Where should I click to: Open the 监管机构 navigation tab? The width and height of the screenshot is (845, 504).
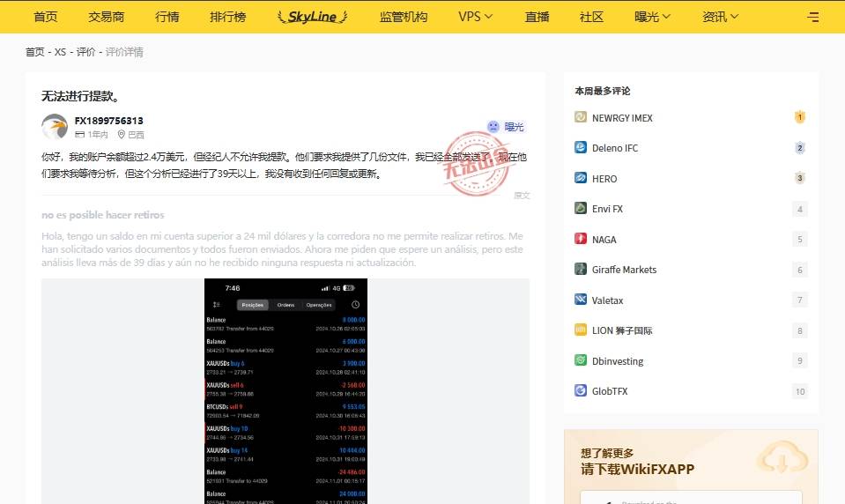pos(404,17)
